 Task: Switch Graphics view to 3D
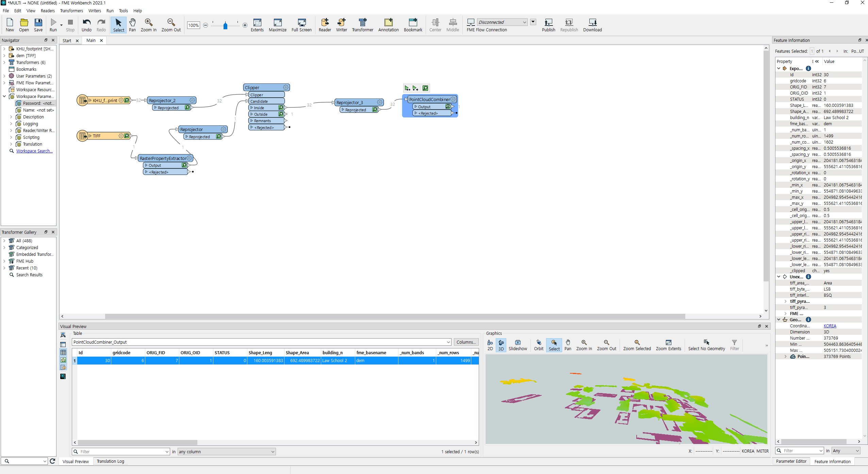(501, 345)
